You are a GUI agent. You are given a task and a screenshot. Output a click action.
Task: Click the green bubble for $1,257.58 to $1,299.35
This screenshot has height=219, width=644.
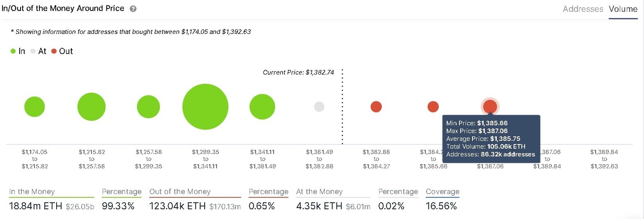(x=148, y=106)
